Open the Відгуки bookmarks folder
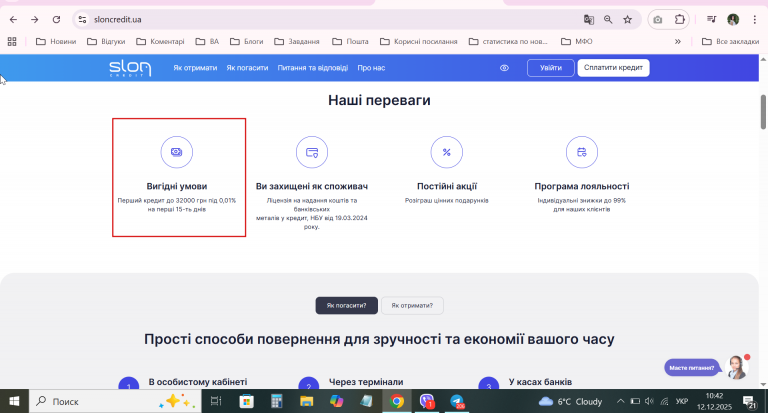Viewport: 768px width, 413px height. [x=106, y=42]
